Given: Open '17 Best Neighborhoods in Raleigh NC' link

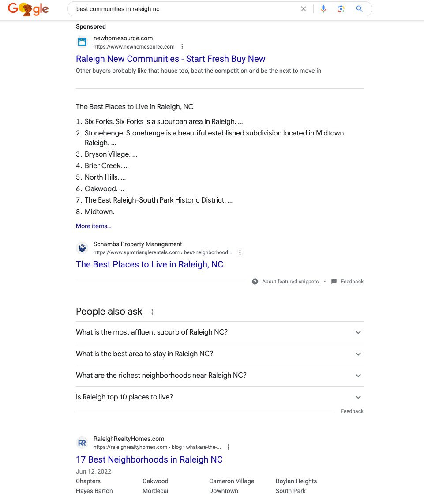Looking at the screenshot, I should 149,459.
